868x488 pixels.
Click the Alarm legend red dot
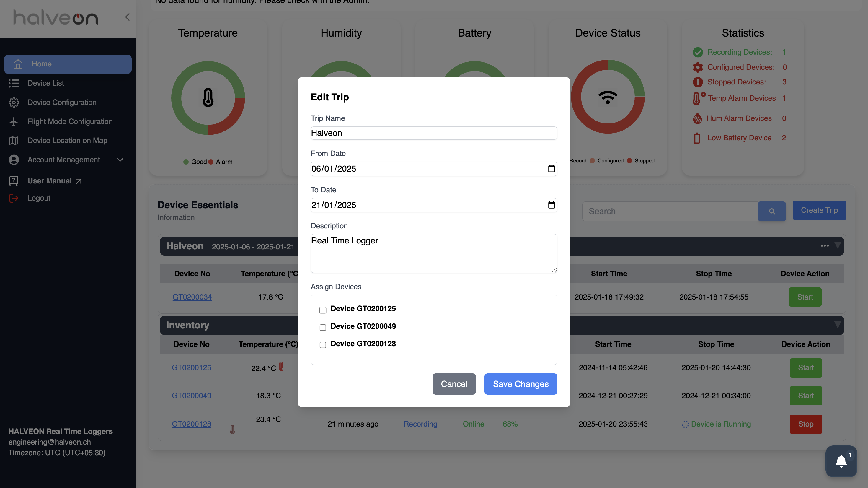pyautogui.click(x=211, y=162)
